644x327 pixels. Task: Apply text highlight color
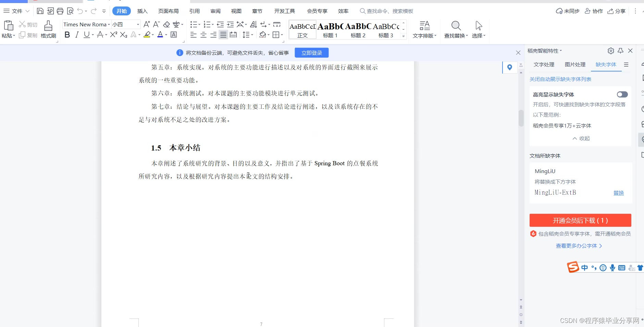(x=147, y=35)
